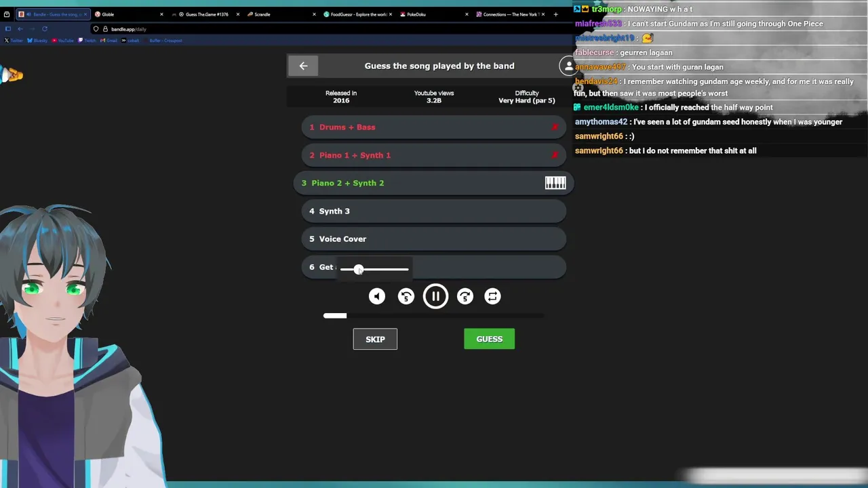
Task: Switch to the PokeDoku tab
Action: click(x=434, y=14)
